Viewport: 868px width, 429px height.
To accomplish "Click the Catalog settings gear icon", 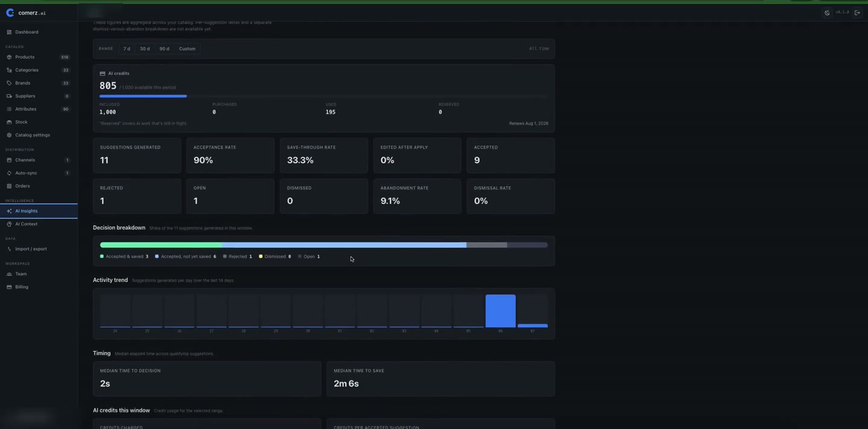I will pos(9,135).
